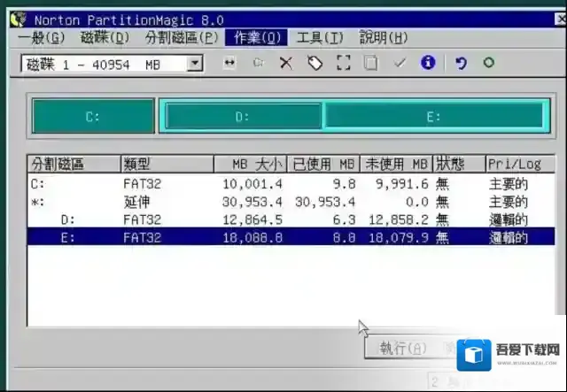567x392 pixels.
Task: Select the C: block in disk map
Action: (93, 116)
